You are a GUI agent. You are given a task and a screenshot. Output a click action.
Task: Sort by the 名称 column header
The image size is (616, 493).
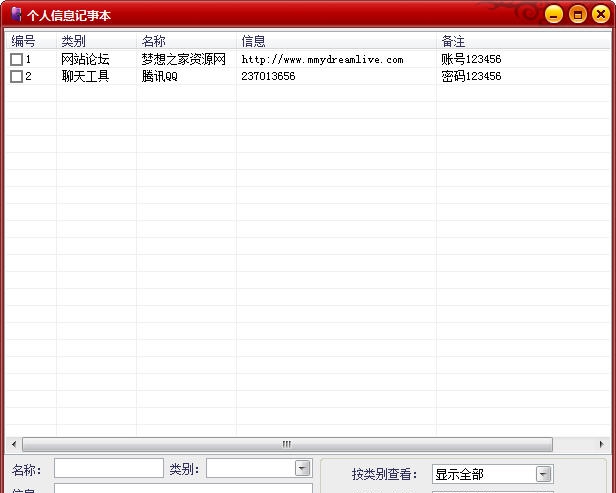click(x=187, y=41)
